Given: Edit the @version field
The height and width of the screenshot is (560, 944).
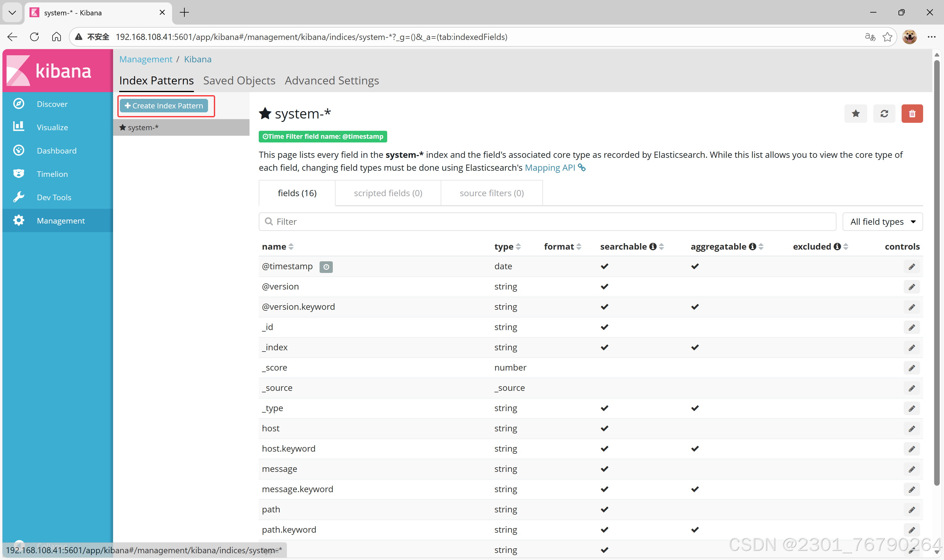Looking at the screenshot, I should (912, 287).
